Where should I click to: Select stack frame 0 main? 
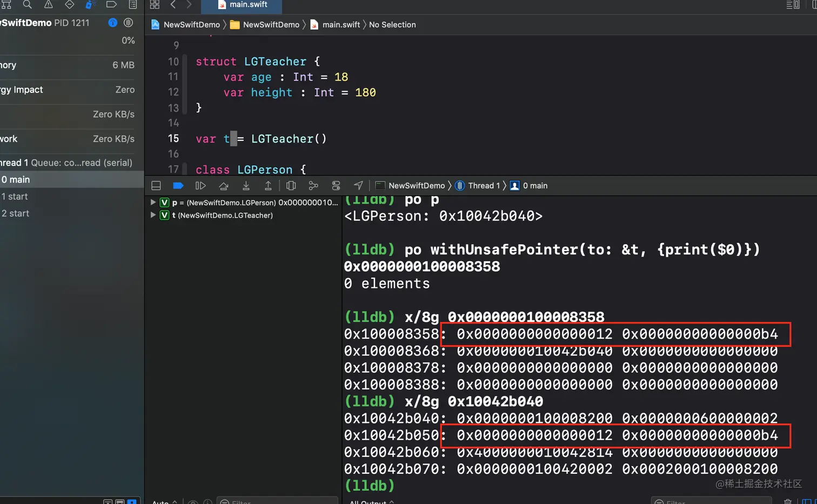[72, 179]
